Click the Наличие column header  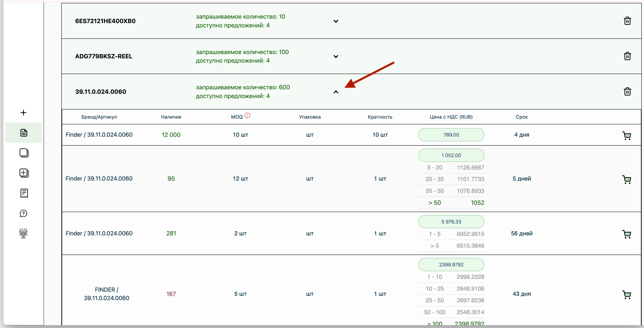[171, 117]
